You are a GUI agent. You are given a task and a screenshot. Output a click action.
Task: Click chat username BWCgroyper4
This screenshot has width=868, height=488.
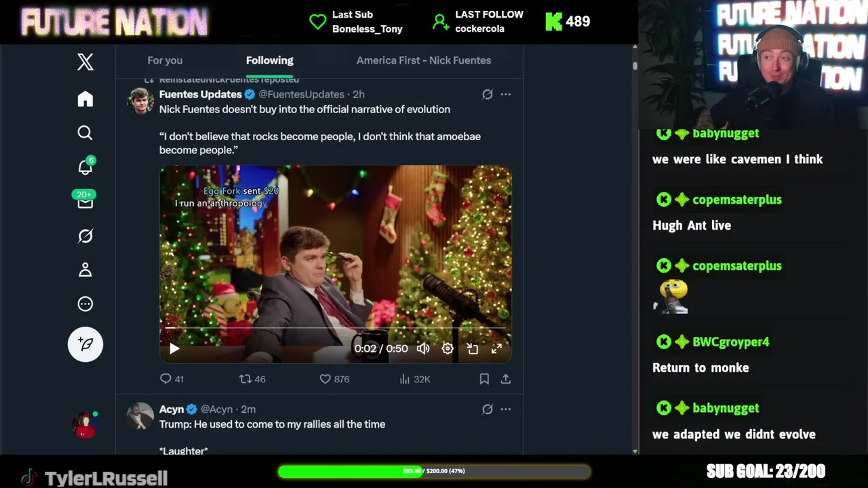[x=731, y=342]
